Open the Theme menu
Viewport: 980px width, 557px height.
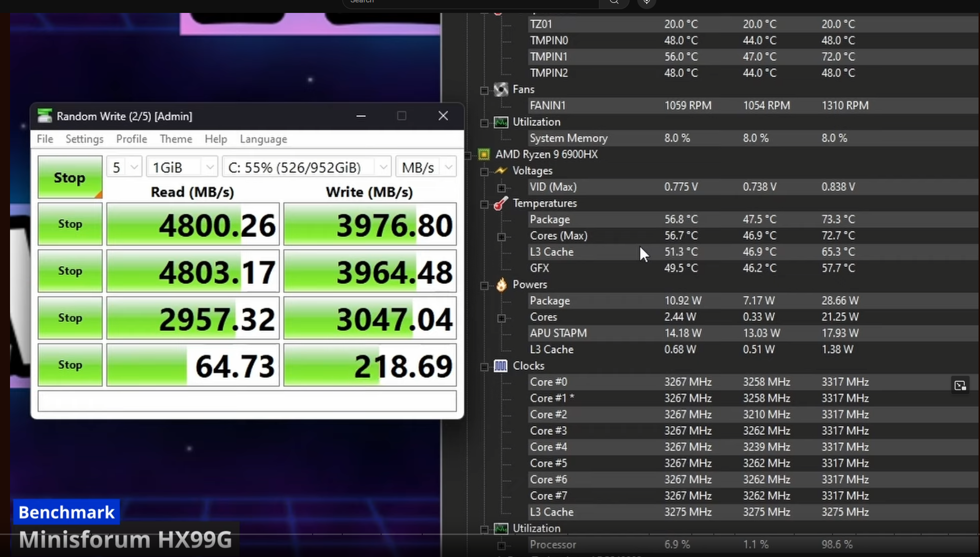point(176,139)
